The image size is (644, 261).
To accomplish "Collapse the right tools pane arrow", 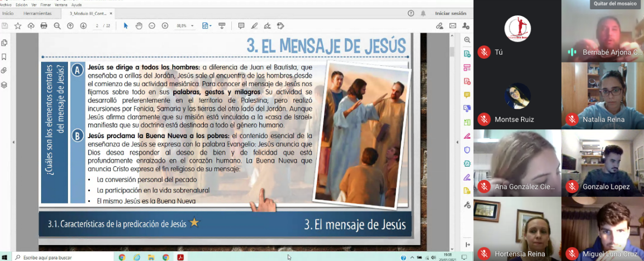I will coord(467,245).
